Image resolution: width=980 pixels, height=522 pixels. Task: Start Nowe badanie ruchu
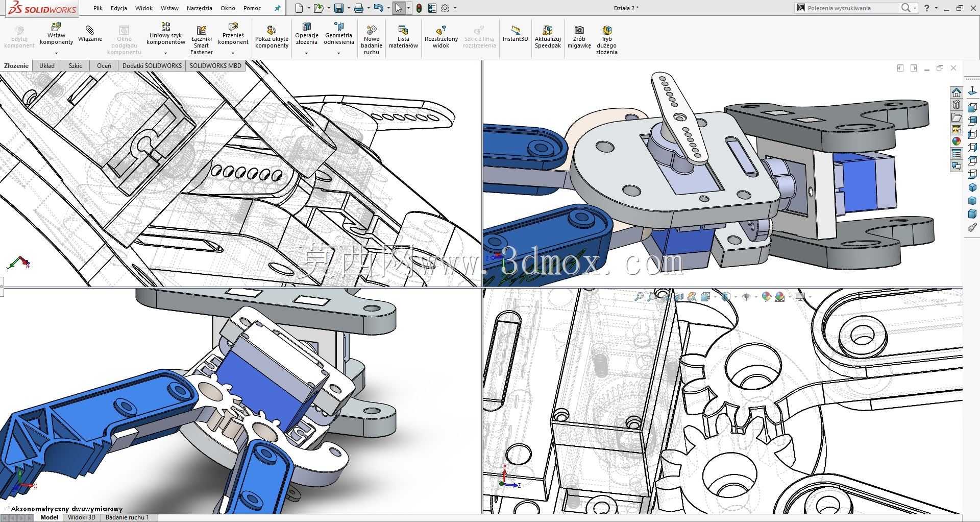372,40
